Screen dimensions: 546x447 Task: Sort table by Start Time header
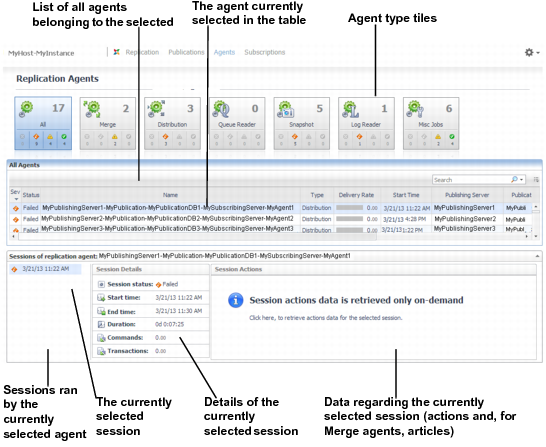pyautogui.click(x=406, y=195)
